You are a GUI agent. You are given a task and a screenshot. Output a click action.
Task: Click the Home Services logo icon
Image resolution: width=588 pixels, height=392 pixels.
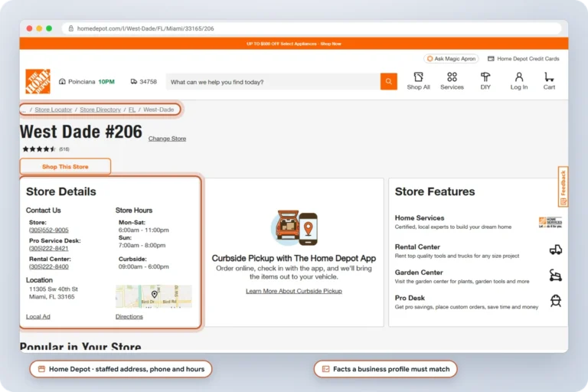point(550,223)
